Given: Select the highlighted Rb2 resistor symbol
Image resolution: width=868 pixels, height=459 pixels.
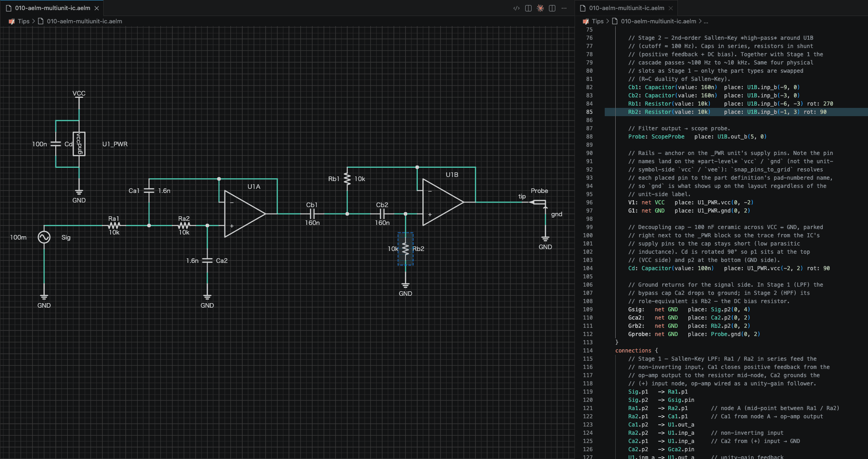Looking at the screenshot, I should [405, 249].
